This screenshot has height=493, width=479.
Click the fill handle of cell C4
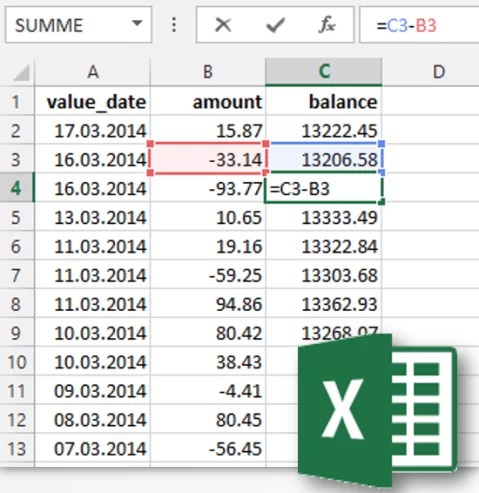(x=382, y=202)
